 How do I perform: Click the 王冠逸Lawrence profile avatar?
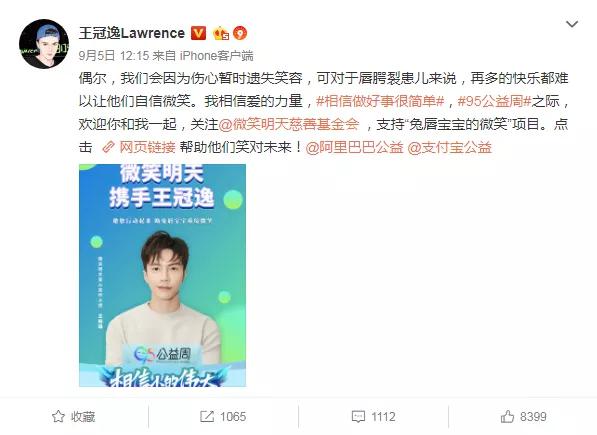(x=44, y=44)
